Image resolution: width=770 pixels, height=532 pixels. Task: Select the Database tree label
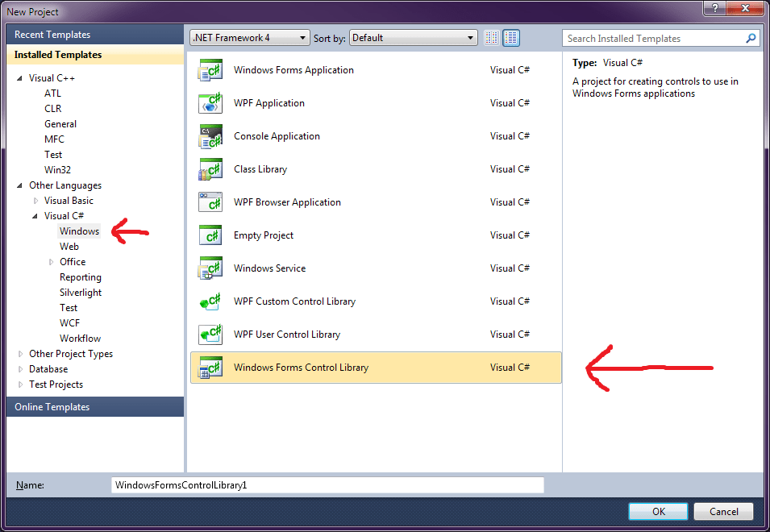coord(48,369)
